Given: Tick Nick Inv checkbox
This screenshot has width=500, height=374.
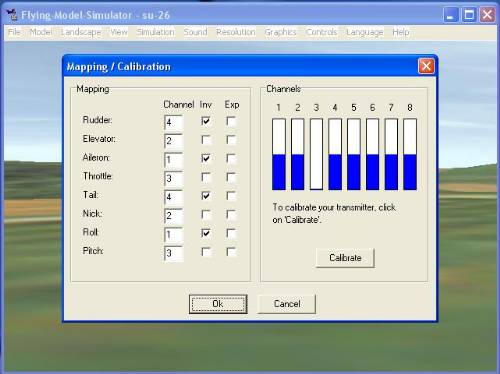Looking at the screenshot, I should tap(206, 214).
